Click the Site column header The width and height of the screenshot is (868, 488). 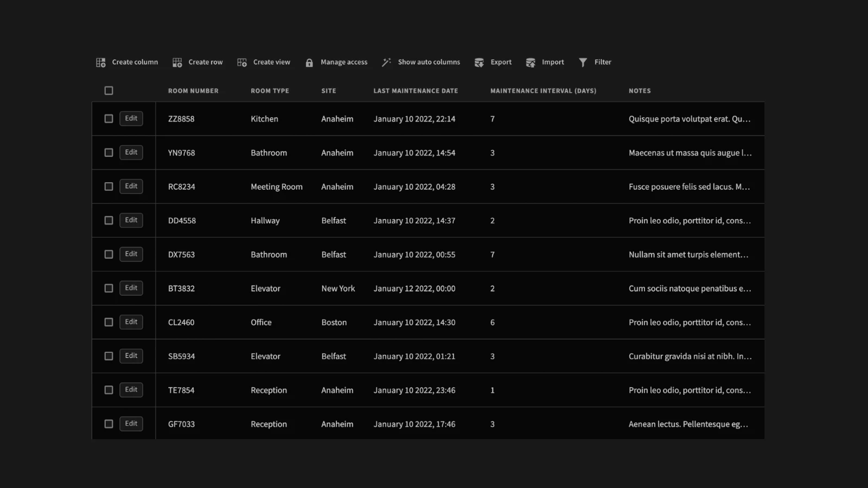pyautogui.click(x=329, y=91)
